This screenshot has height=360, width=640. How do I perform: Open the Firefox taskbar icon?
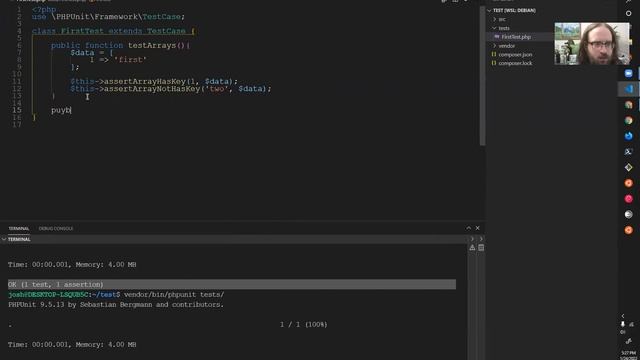[x=629, y=136]
